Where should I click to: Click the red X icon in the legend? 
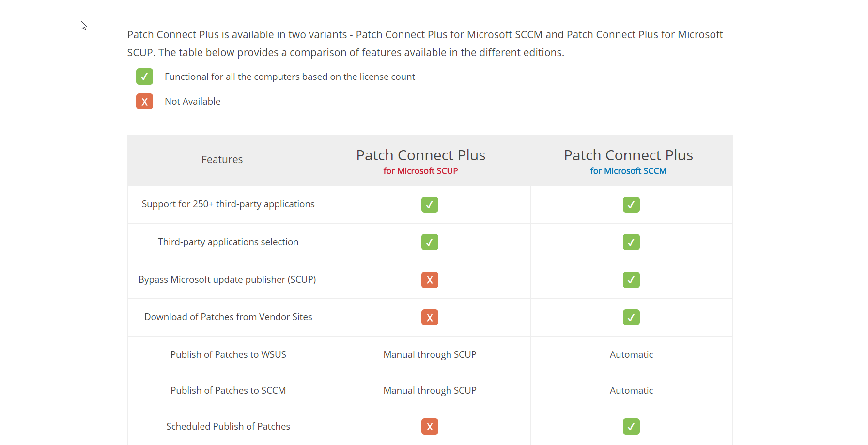pyautogui.click(x=144, y=102)
